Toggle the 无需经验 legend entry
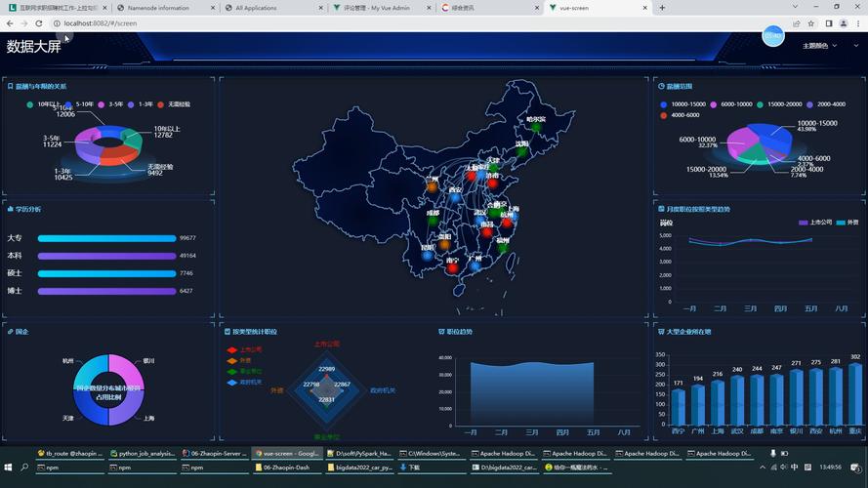Viewport: 868px width, 488px height. tap(174, 103)
